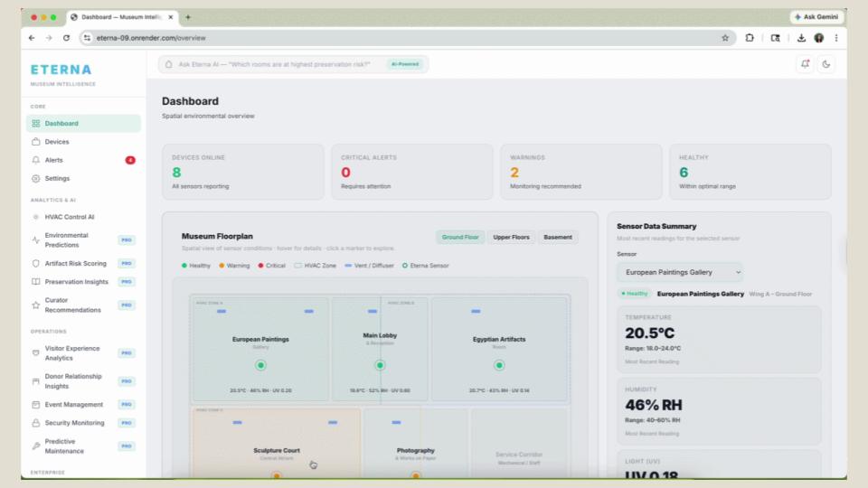Open HVAC Control AI page
The height and width of the screenshot is (488, 868).
pos(83,217)
